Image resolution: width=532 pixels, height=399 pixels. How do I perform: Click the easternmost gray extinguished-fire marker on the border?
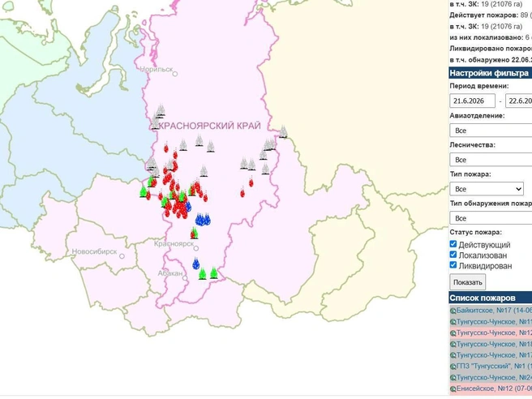coord(283,132)
